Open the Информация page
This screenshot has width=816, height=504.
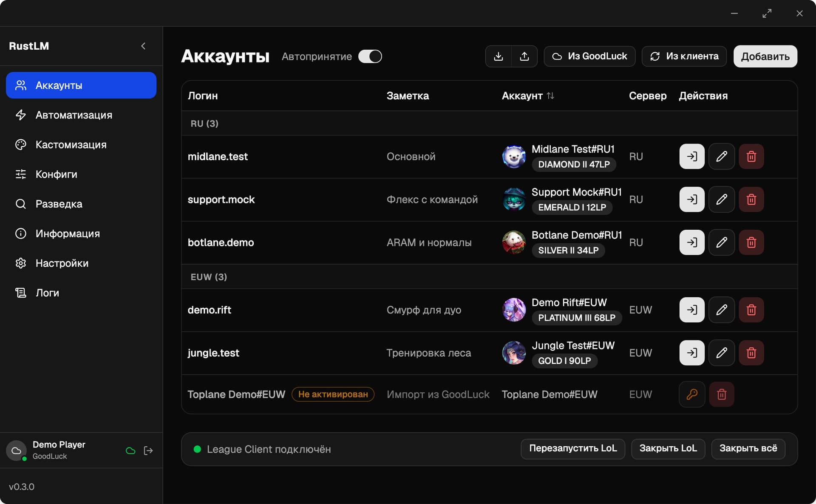[81, 234]
